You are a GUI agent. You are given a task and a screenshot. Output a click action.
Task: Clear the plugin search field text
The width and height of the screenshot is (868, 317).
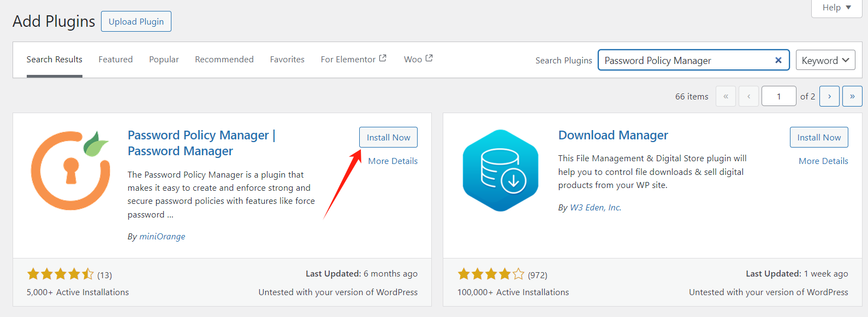778,60
